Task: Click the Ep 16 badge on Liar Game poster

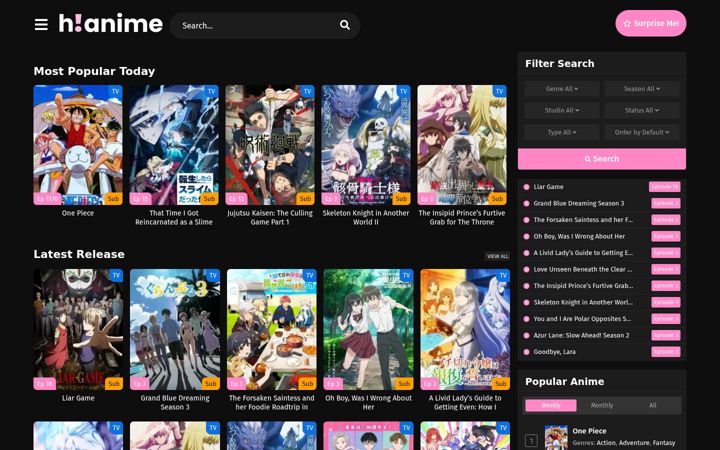Action: (45, 383)
